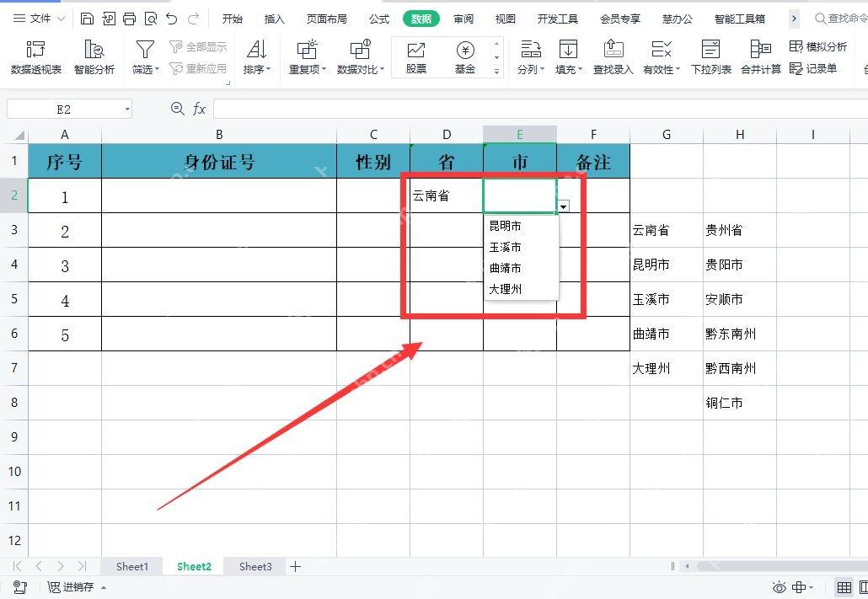Open the 文件 menu dropdown

[39, 19]
